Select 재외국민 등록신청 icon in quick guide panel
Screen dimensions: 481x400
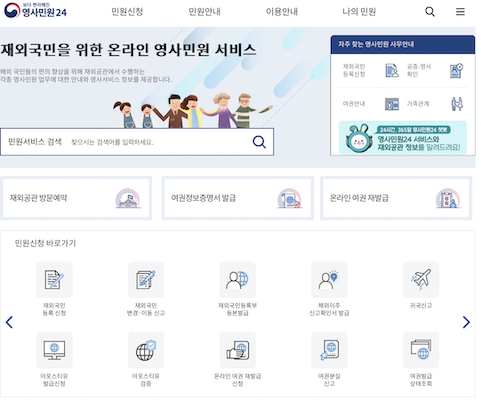(392, 71)
